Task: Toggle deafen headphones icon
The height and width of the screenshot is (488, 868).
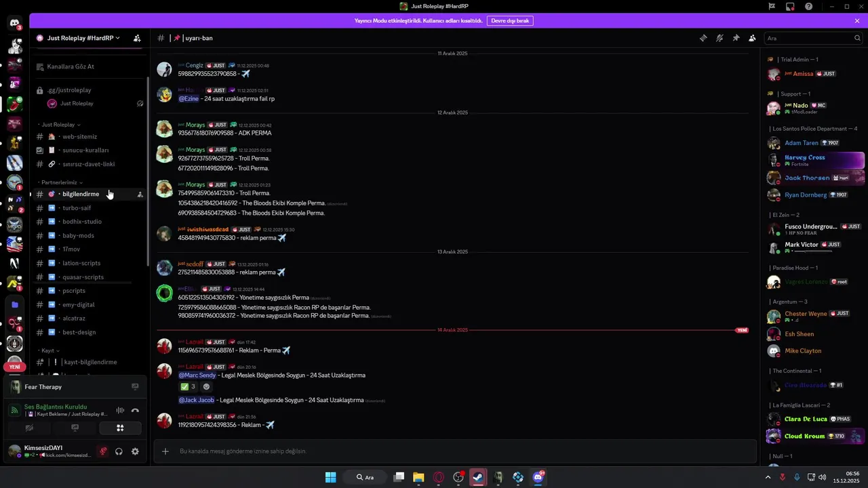Action: tap(119, 451)
